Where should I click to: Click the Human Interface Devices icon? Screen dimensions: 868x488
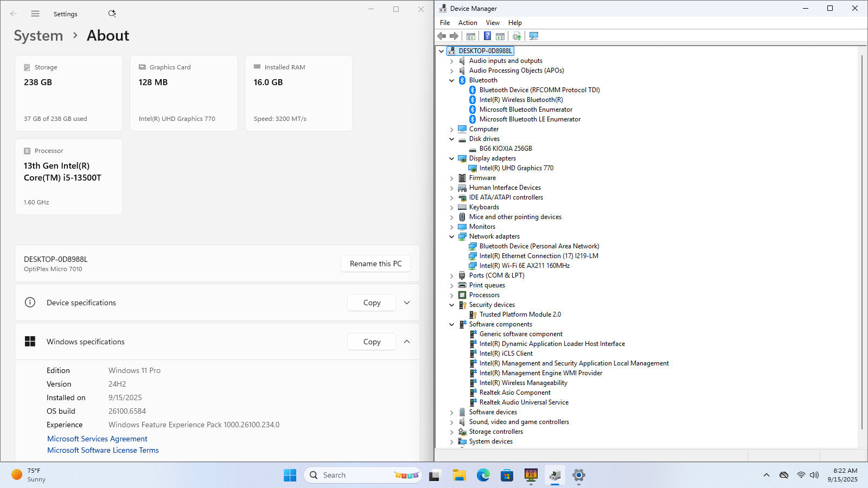coord(462,188)
